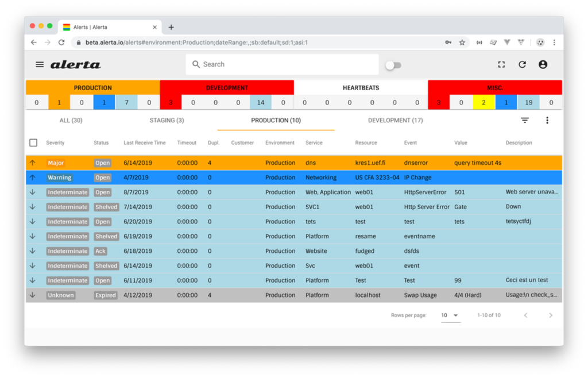Sort by the Last Receive Time column
The image size is (588, 378).
(x=144, y=143)
